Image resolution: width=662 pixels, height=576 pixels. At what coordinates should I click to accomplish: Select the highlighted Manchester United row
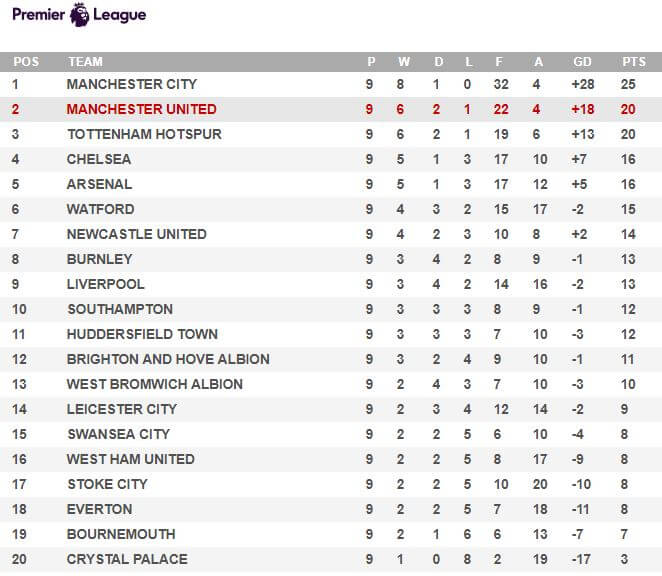tap(331, 109)
